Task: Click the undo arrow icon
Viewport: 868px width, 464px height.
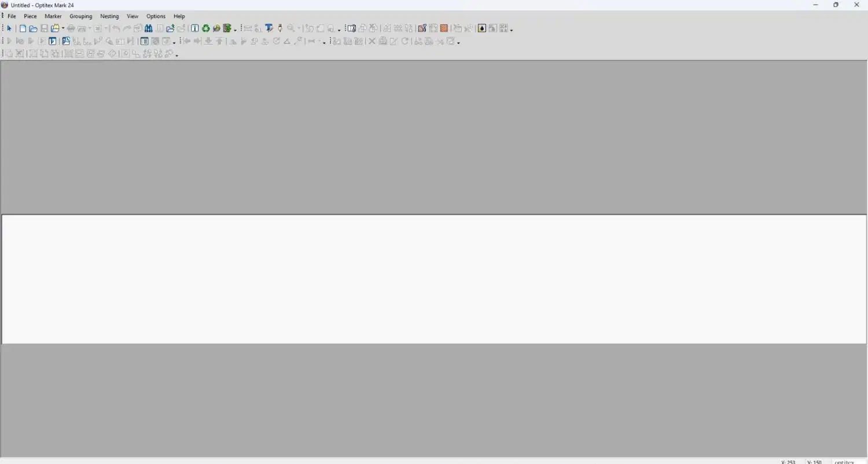Action: 116,28
